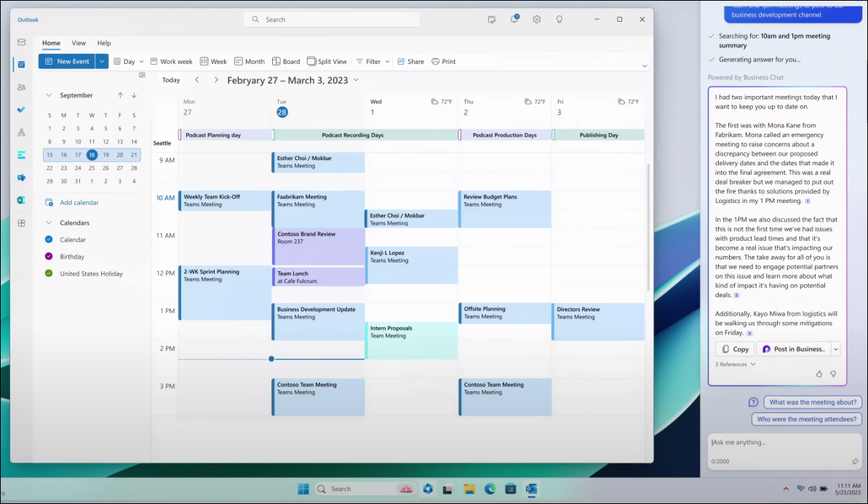868x504 pixels.
Task: Click taskbar Search box
Action: [365, 489]
